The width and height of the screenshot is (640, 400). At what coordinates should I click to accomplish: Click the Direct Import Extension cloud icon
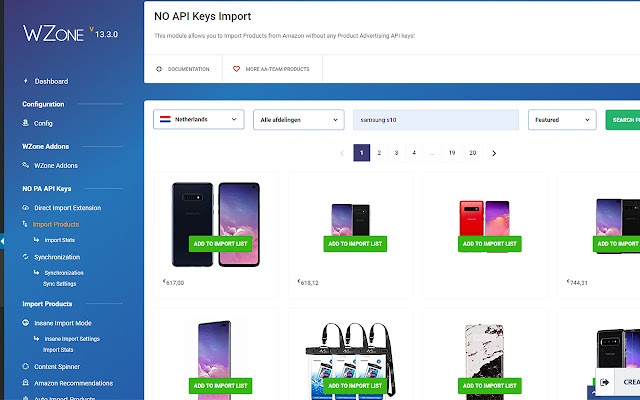point(25,207)
